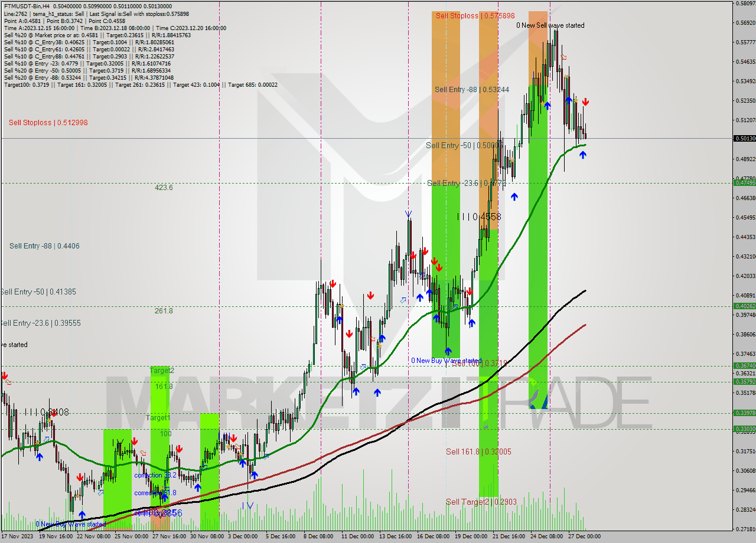Click the 'Sell %10 @ C_Entry61: 0.42605' line
756x543 pixels.
89,49
